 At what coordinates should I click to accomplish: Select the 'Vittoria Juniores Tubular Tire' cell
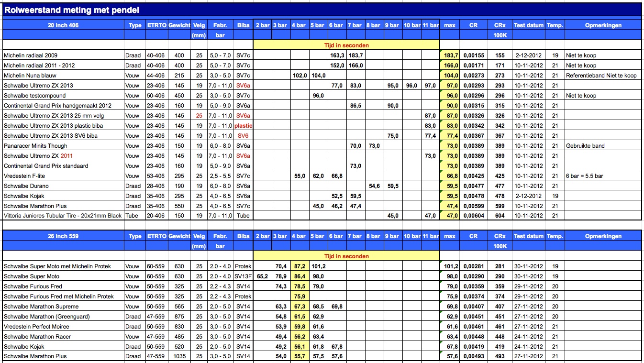tap(63, 216)
